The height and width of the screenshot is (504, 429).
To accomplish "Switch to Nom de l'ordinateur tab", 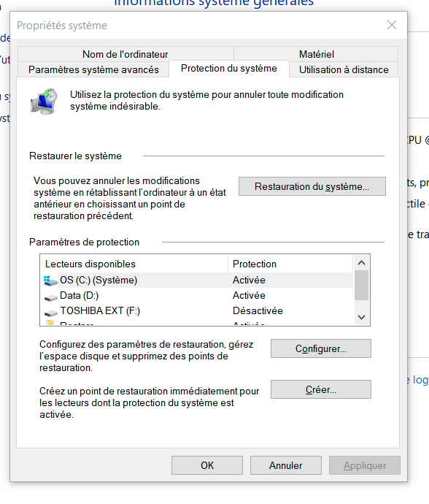I will 125,54.
